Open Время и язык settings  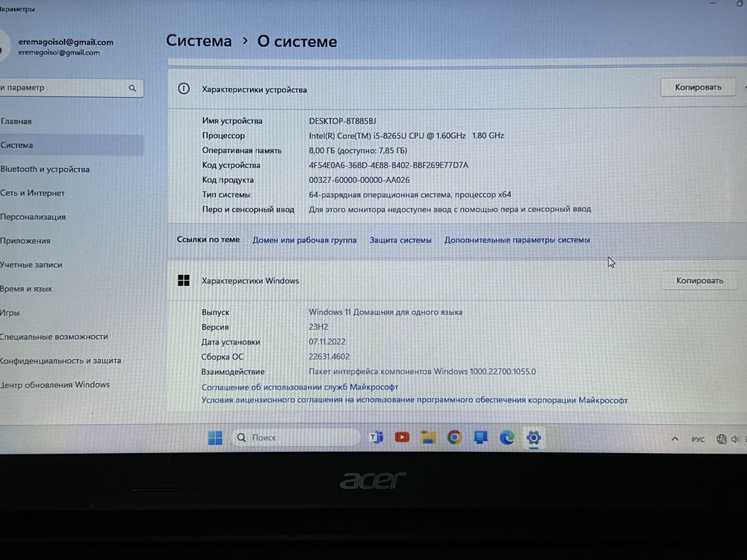coord(26,288)
